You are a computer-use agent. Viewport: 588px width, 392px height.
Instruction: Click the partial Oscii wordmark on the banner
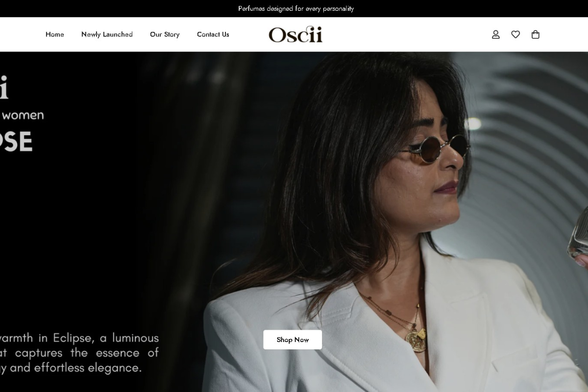[4, 87]
